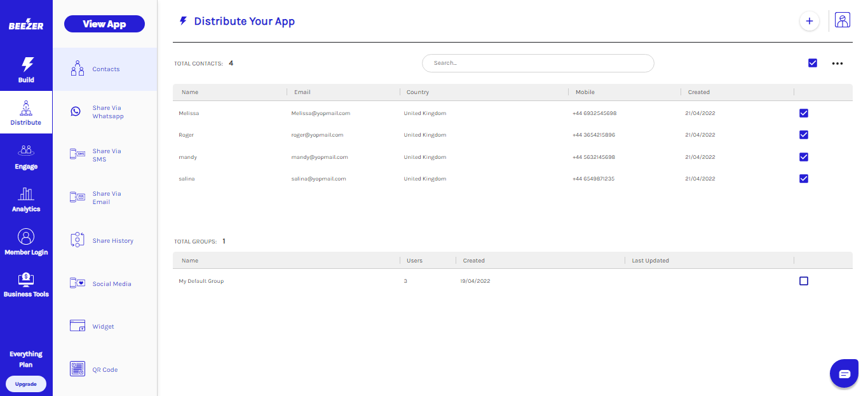The image size is (868, 396).
Task: Click the plus icon to add contact
Action: [x=809, y=21]
